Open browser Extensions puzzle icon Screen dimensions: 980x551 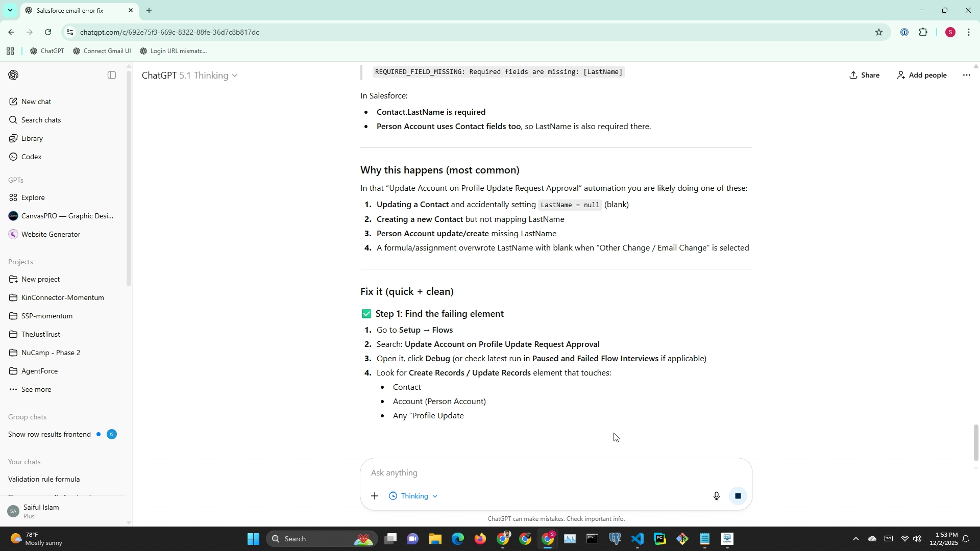923,32
